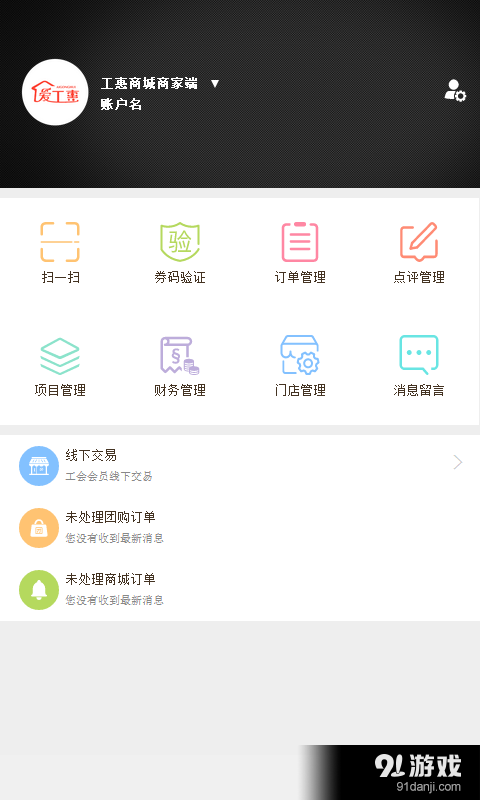Screen dimensions: 480x800
Task: Open 订单管理 clipboard icon
Action: click(x=300, y=242)
